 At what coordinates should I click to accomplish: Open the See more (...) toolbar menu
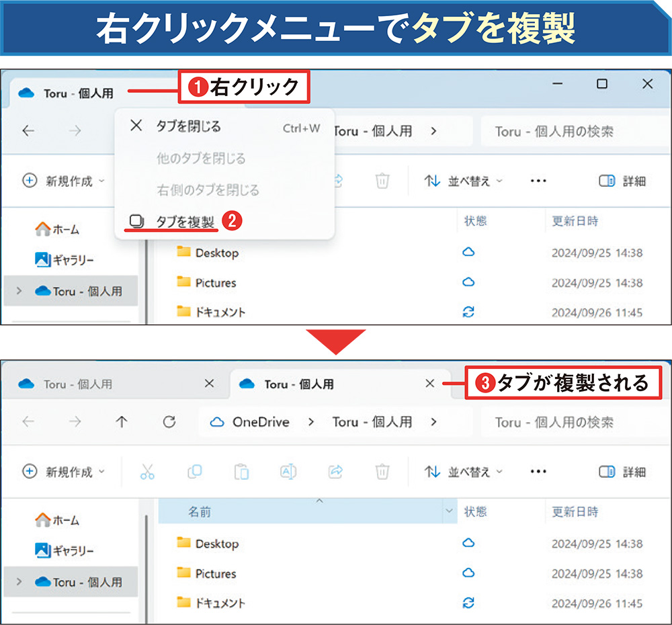tap(538, 471)
